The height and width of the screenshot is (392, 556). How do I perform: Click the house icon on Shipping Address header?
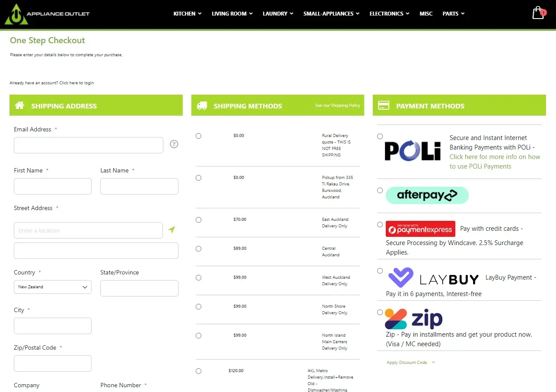point(19,105)
